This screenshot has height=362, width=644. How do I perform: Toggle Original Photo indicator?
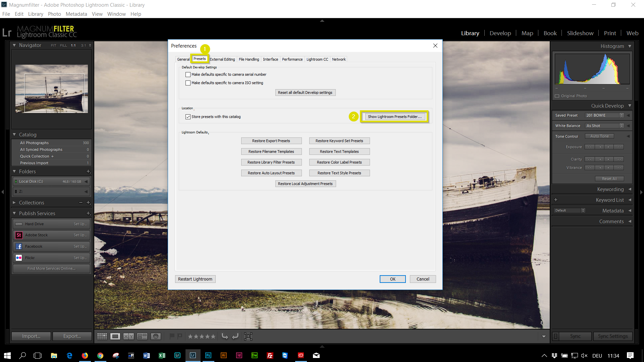557,96
